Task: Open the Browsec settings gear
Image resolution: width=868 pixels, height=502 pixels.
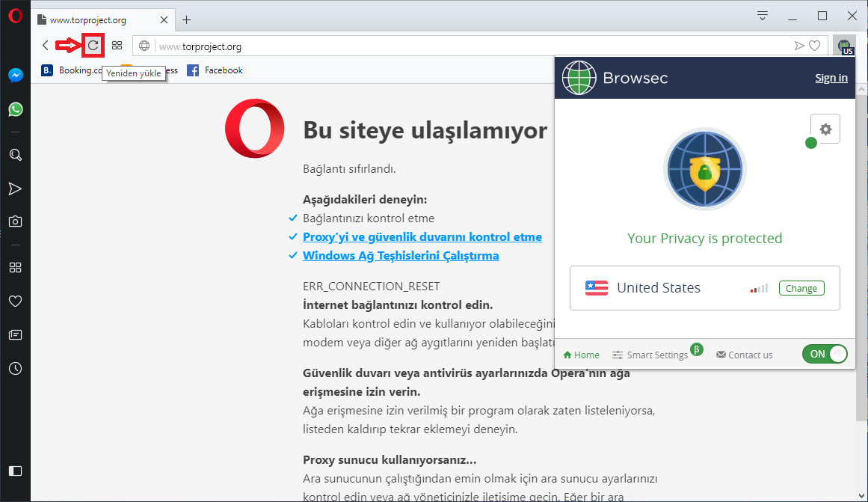Action: point(825,129)
